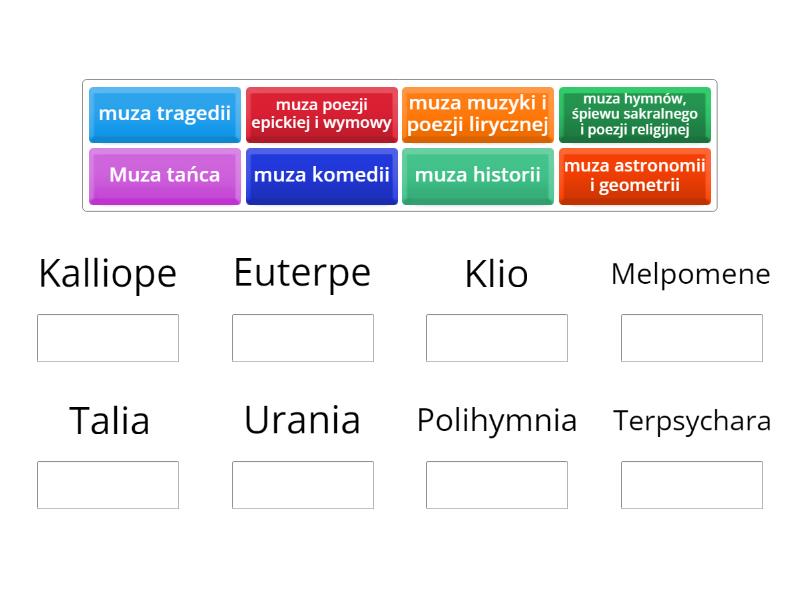Choose the green 'muza hymnów' tile
The image size is (800, 600).
click(x=635, y=113)
